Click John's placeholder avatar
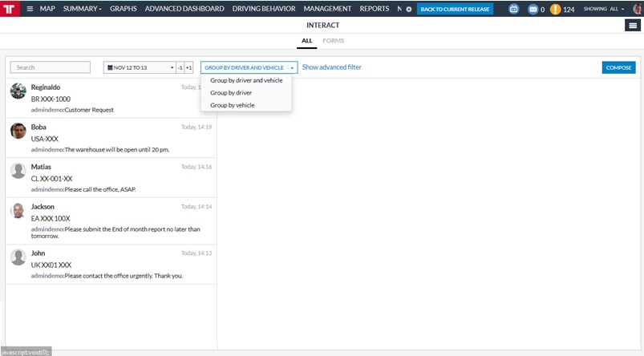 point(18,257)
